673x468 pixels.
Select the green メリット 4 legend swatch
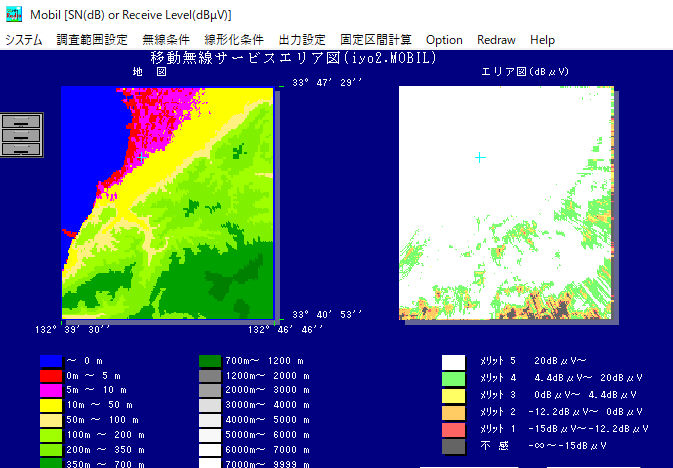(x=454, y=379)
